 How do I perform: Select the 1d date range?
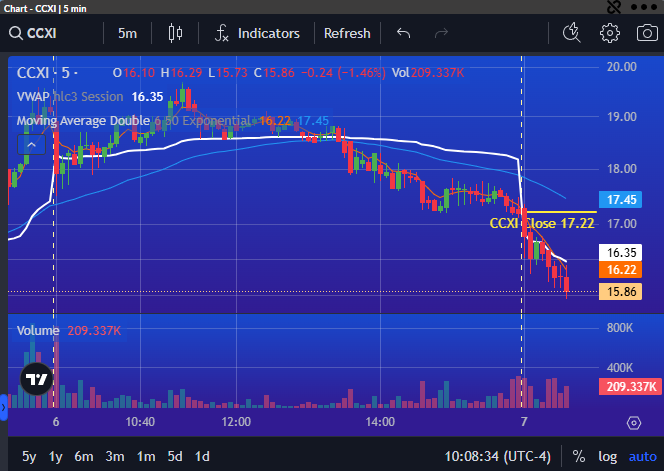[x=202, y=456]
